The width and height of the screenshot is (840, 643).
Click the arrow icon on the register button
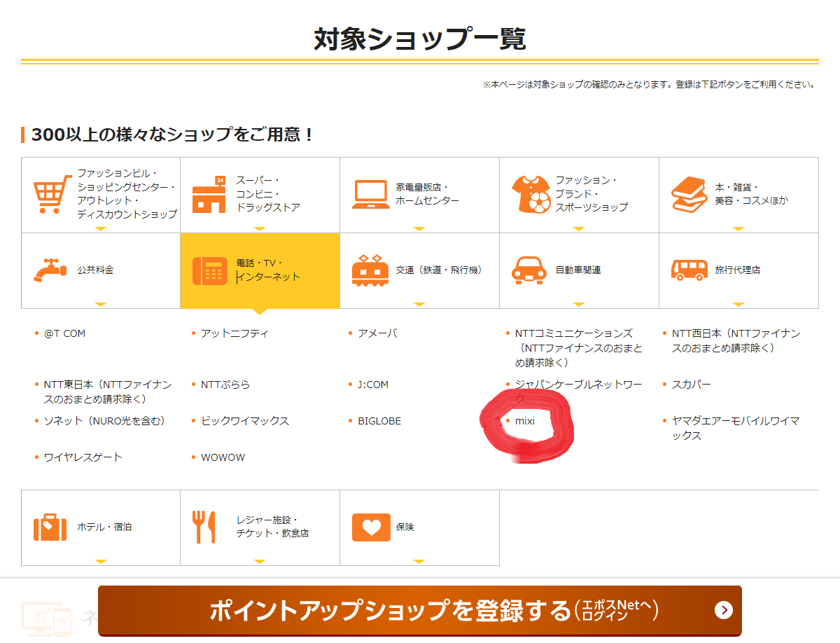(724, 610)
